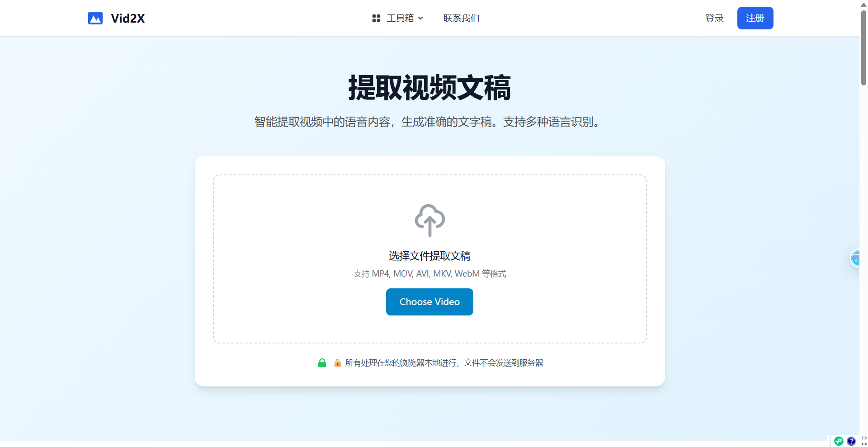Click the 选择文件提取文稿 heading in upload area
Viewport: 868px width, 447px height.
point(429,256)
